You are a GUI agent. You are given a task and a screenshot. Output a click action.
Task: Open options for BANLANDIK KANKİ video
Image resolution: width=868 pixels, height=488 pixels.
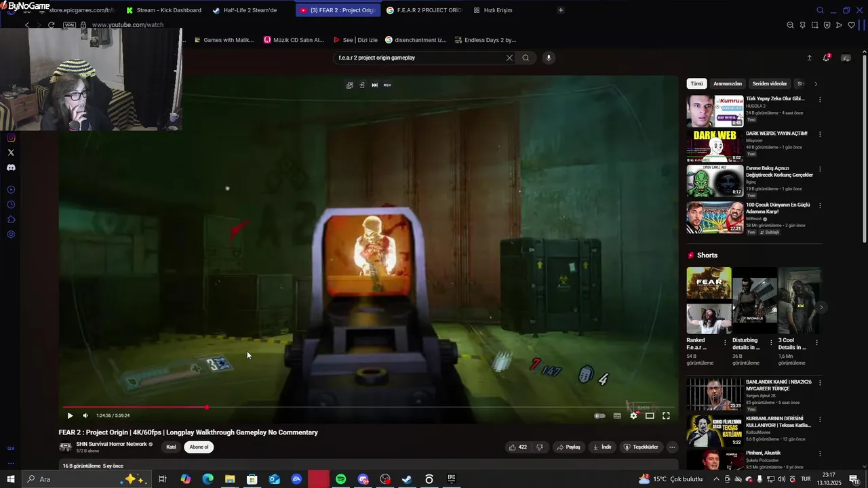click(x=820, y=383)
